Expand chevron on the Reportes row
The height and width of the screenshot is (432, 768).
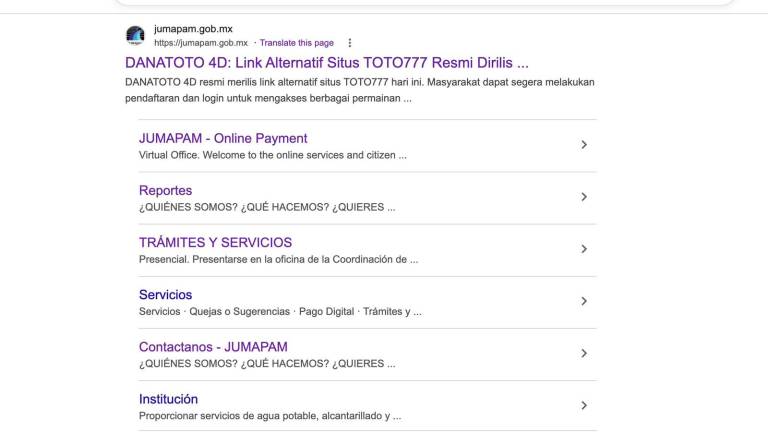(x=584, y=197)
